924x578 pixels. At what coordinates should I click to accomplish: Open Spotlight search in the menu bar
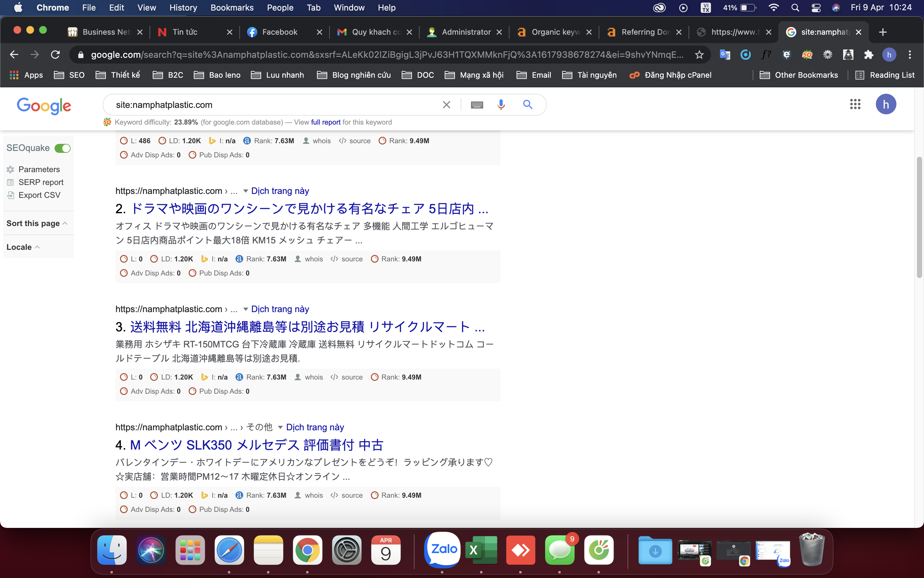click(x=795, y=8)
